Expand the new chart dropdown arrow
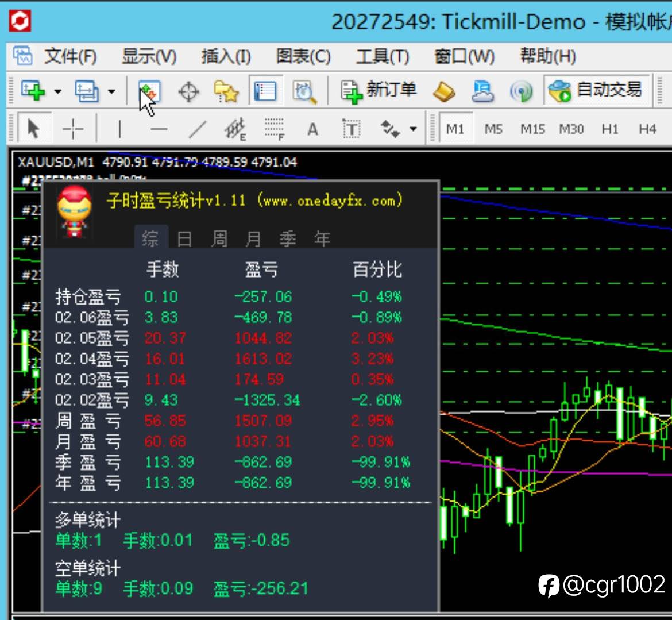 (x=58, y=91)
